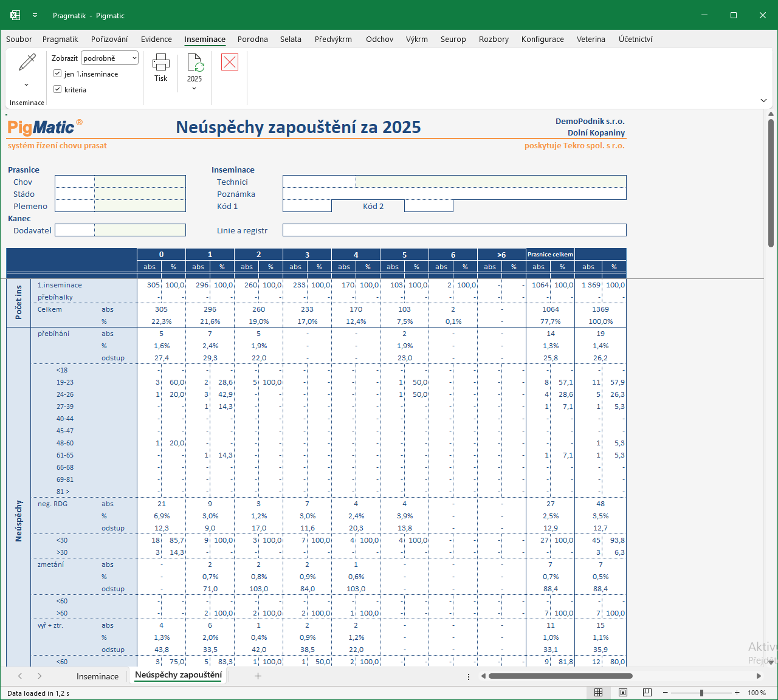Viewport: 778px width, 700px height.
Task: Click the Poznámka input field
Action: 455,194
